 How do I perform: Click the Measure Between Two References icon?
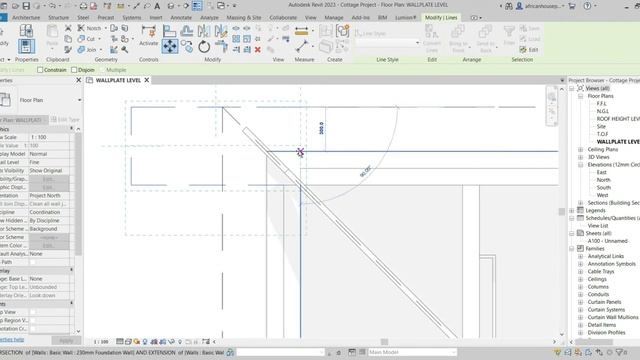pyautogui.click(x=302, y=47)
